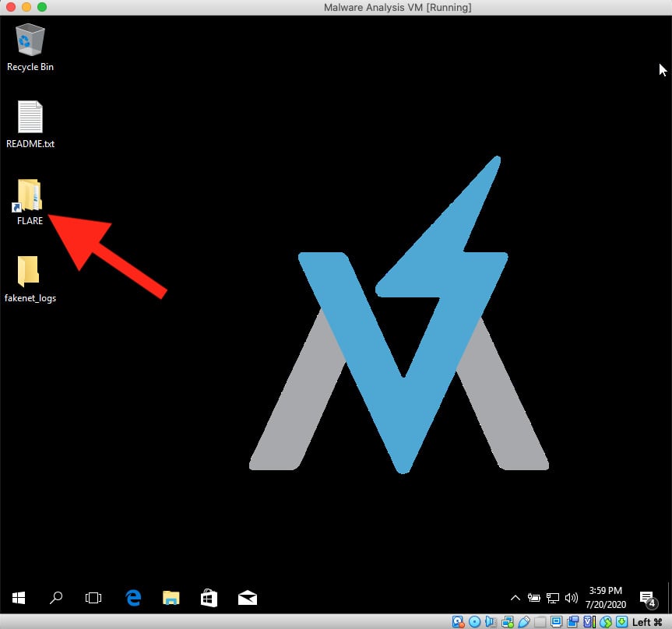Screen dimensions: 672x629
Task: Select the Recycle Bin desktop icon
Action: 30,47
